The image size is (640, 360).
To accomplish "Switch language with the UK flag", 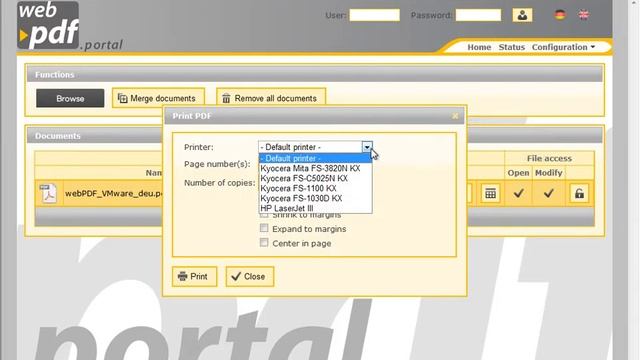I will point(584,15).
